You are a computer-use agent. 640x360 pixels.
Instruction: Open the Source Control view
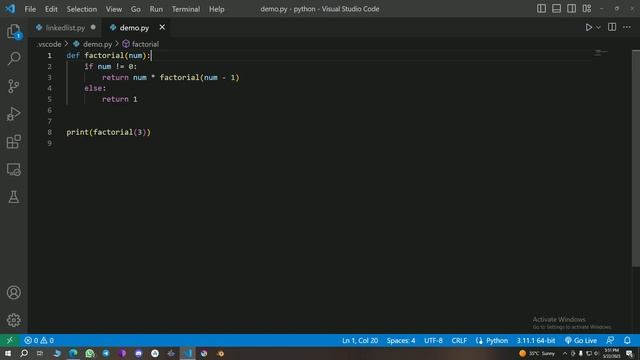14,86
